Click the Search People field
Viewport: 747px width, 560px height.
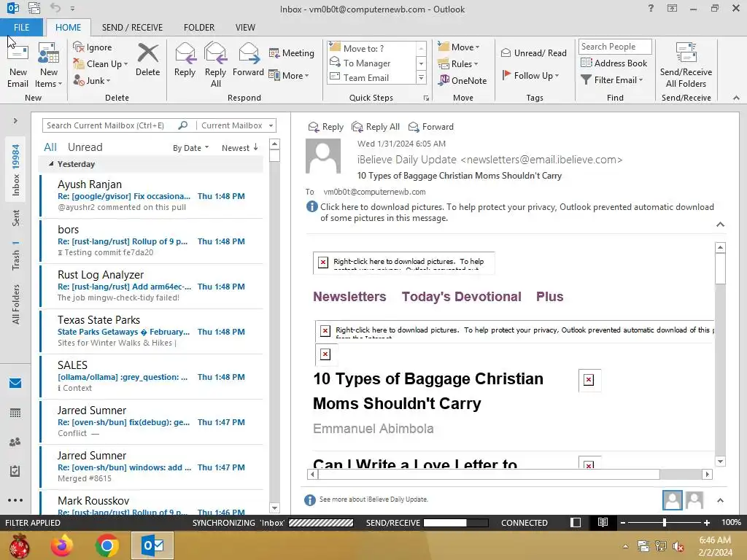pyautogui.click(x=615, y=46)
